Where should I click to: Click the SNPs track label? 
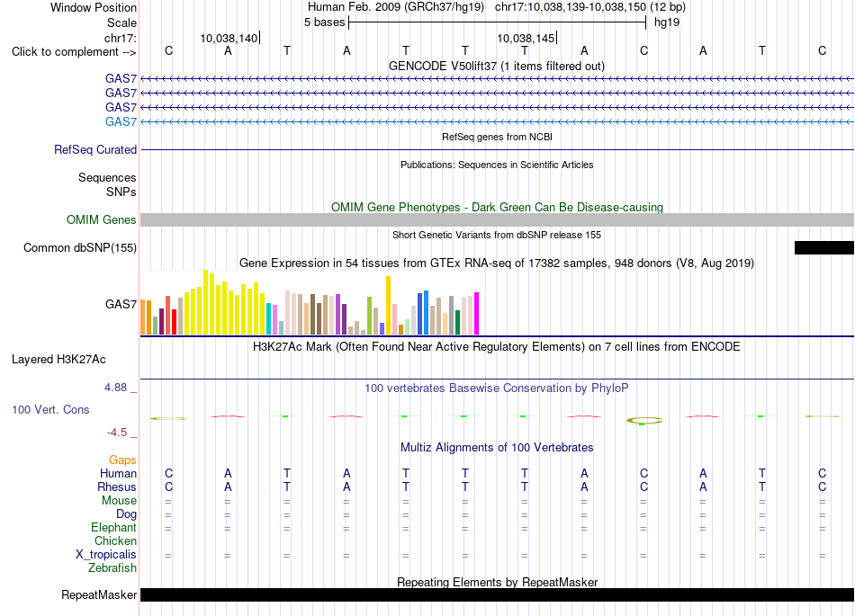click(x=121, y=192)
